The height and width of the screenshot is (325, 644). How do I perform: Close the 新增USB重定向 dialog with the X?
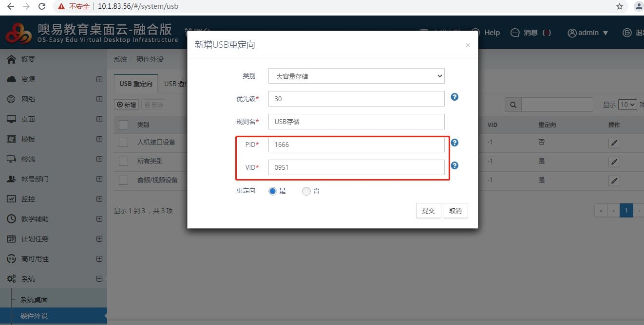coord(468,45)
